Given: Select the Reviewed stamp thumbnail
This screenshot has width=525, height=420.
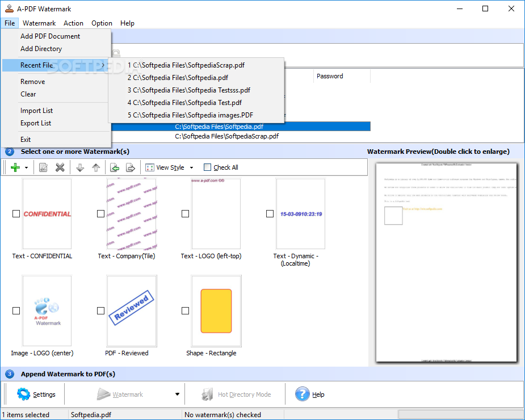Looking at the screenshot, I should pyautogui.click(x=132, y=311).
